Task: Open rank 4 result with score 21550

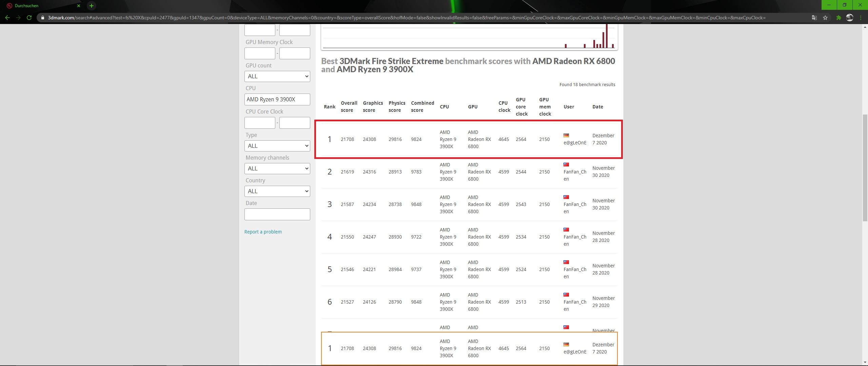Action: (x=347, y=237)
